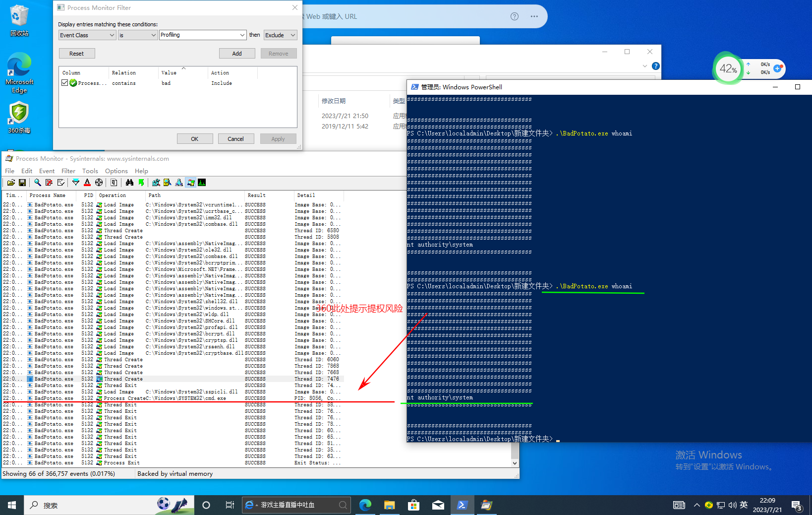
Task: Open the File menu in Process Monitor
Action: 9,171
